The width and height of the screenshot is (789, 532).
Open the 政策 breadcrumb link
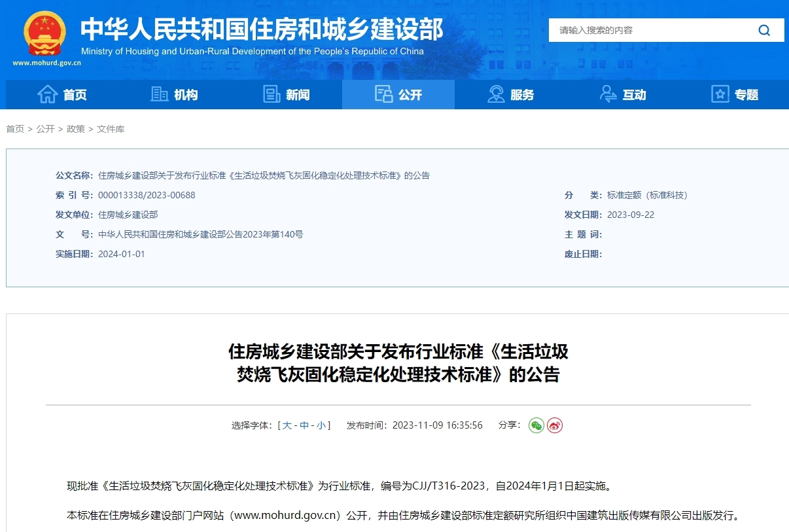[x=77, y=129]
